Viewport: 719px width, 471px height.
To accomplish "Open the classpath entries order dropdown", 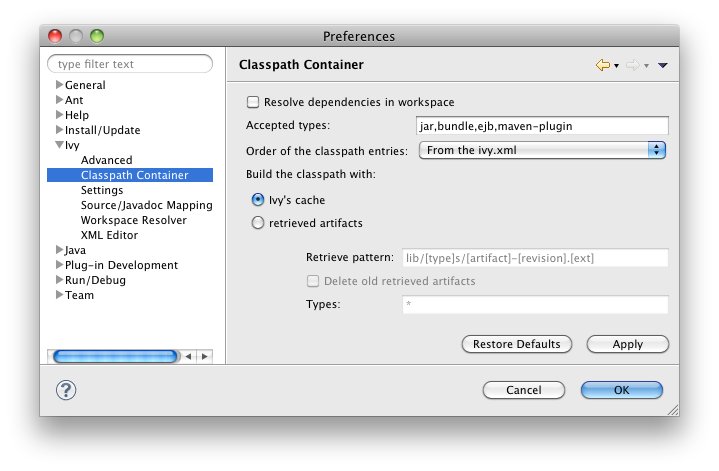I will [x=541, y=150].
